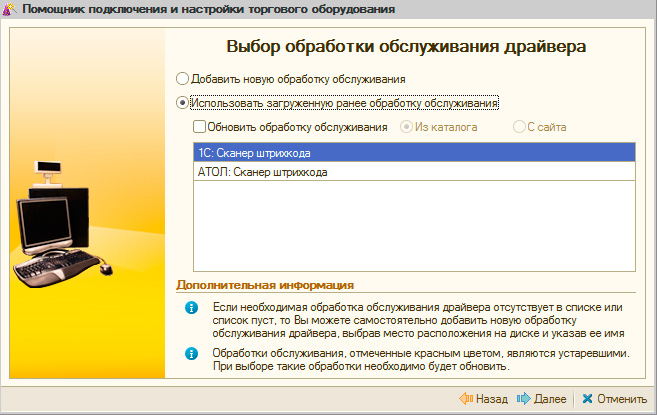This screenshot has height=415, width=657.
Task: Click the POS terminal computer illustration
Action: 63,224
